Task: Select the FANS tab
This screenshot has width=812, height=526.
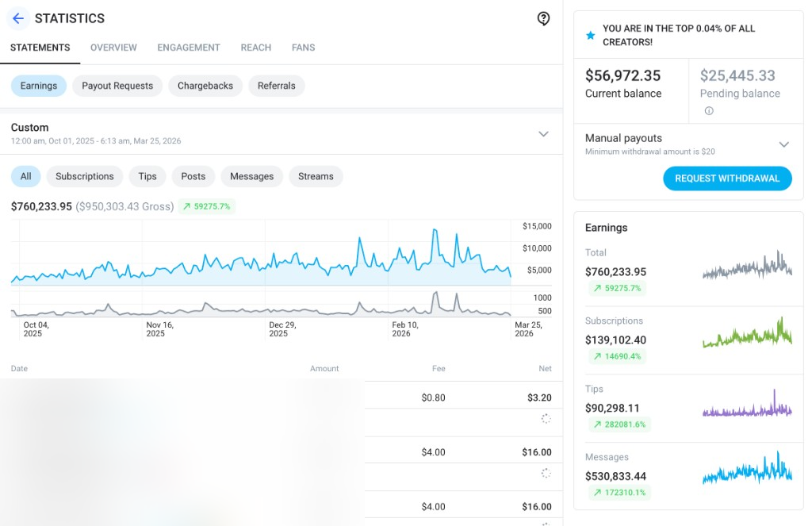Action: coord(303,48)
